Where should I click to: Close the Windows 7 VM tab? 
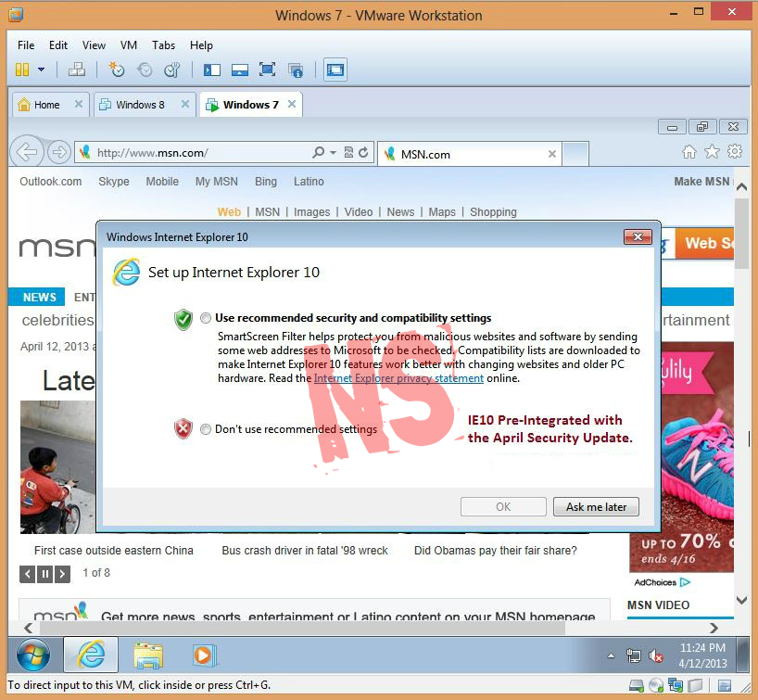(292, 104)
